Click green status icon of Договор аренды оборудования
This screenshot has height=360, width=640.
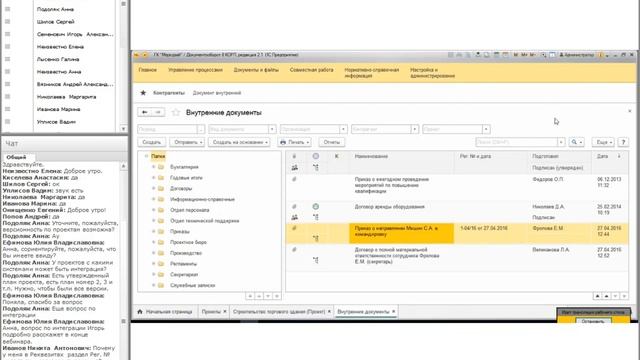pyautogui.click(x=316, y=207)
